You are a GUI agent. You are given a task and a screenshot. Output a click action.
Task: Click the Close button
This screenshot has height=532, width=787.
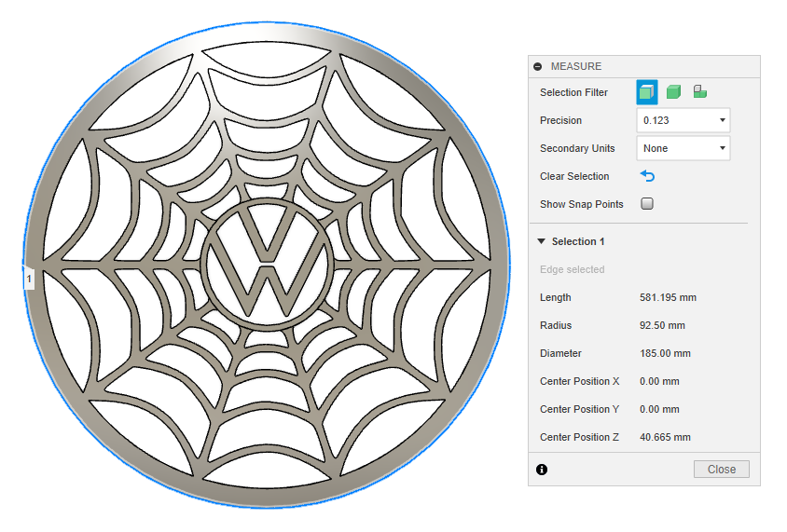tap(721, 470)
